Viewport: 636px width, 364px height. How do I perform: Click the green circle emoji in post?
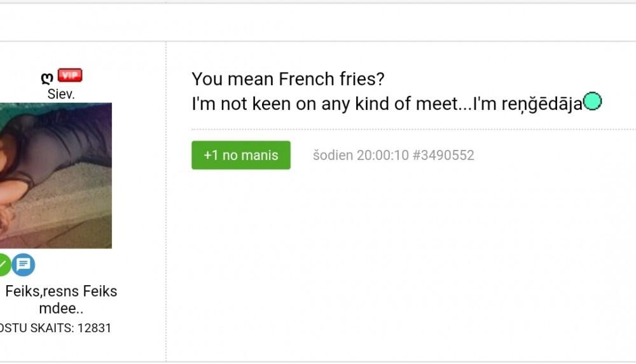click(x=592, y=101)
